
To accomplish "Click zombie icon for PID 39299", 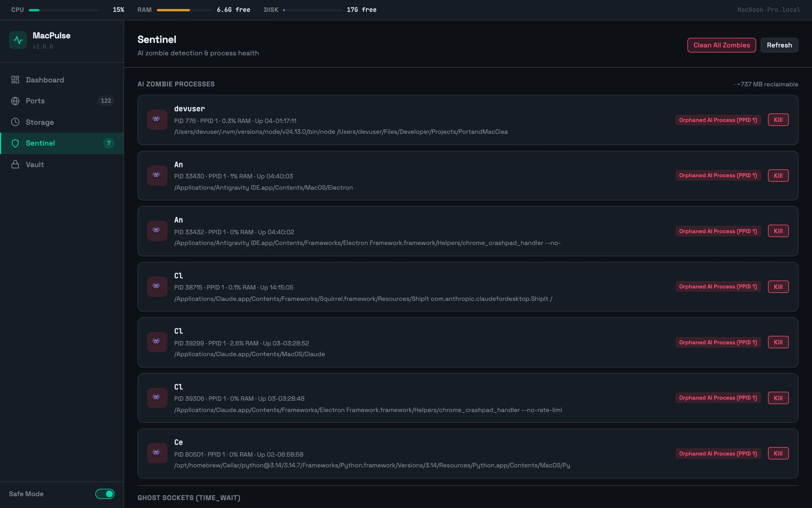I will pyautogui.click(x=157, y=342).
